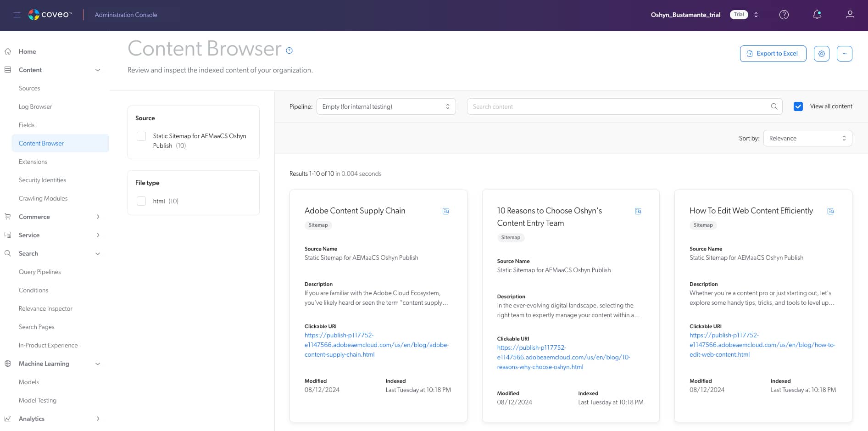Screen dimensions: 868x431
Task: Open Query Pipelines from sidebar
Action: click(39, 272)
